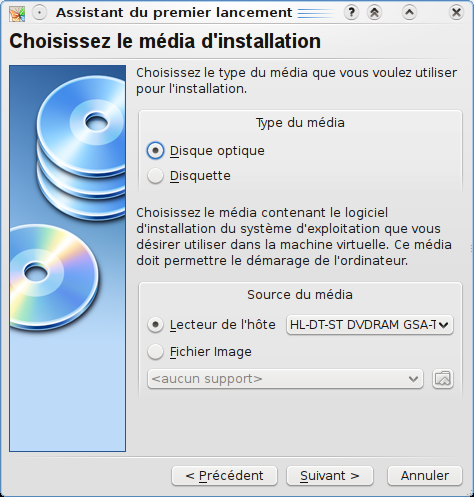Image resolution: width=474 pixels, height=497 pixels.
Task: Maximize the window with the up-arrow button
Action: [409, 13]
